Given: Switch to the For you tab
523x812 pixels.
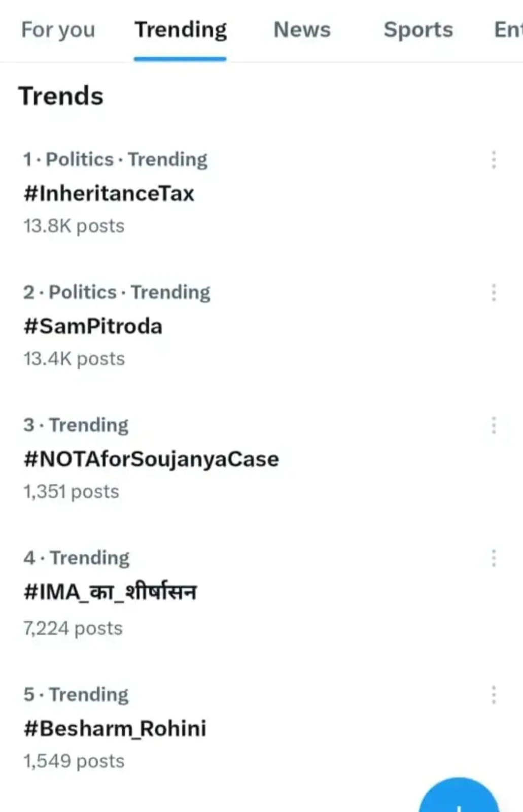Looking at the screenshot, I should 58,29.
